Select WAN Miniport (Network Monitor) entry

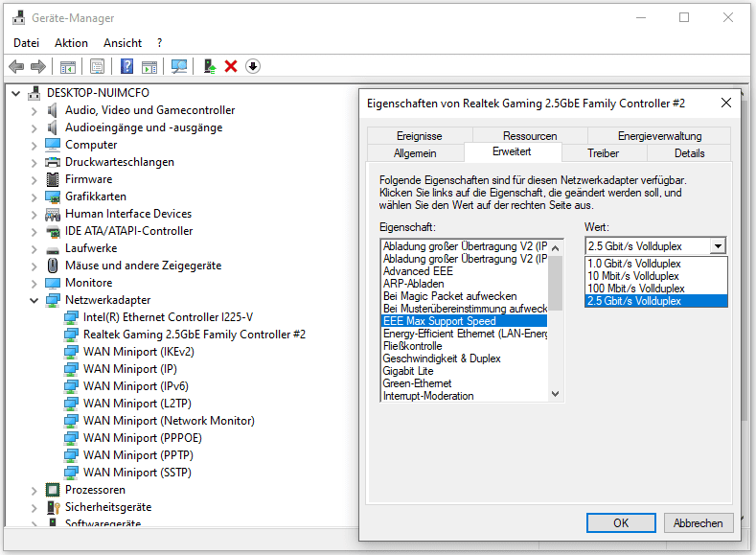pyautogui.click(x=169, y=421)
